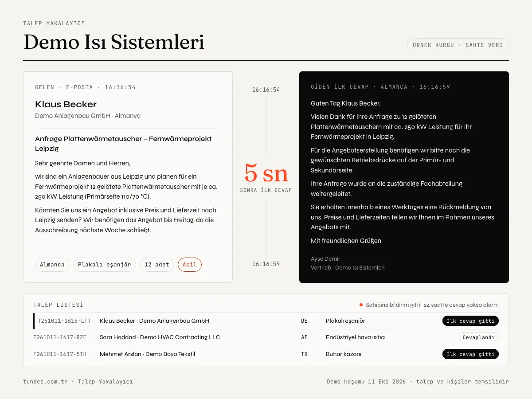532x399 pixels.
Task: Click the 5 sn response time figure
Action: pyautogui.click(x=266, y=173)
